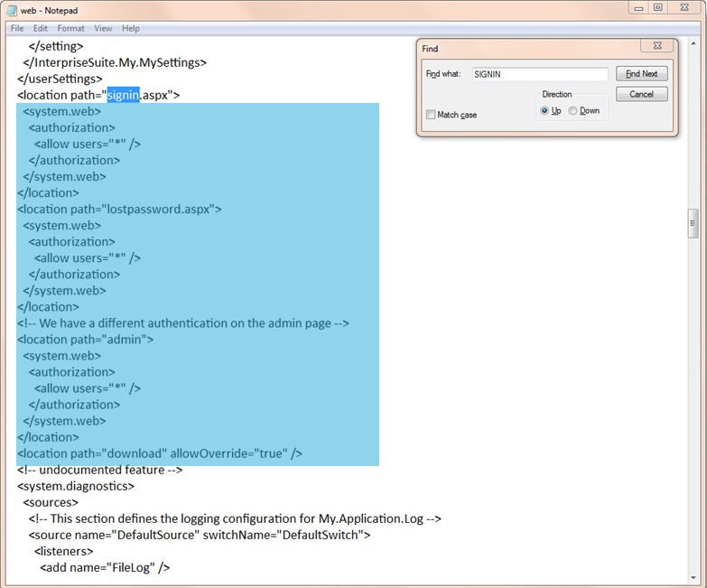Select the Up direction radio button

544,111
